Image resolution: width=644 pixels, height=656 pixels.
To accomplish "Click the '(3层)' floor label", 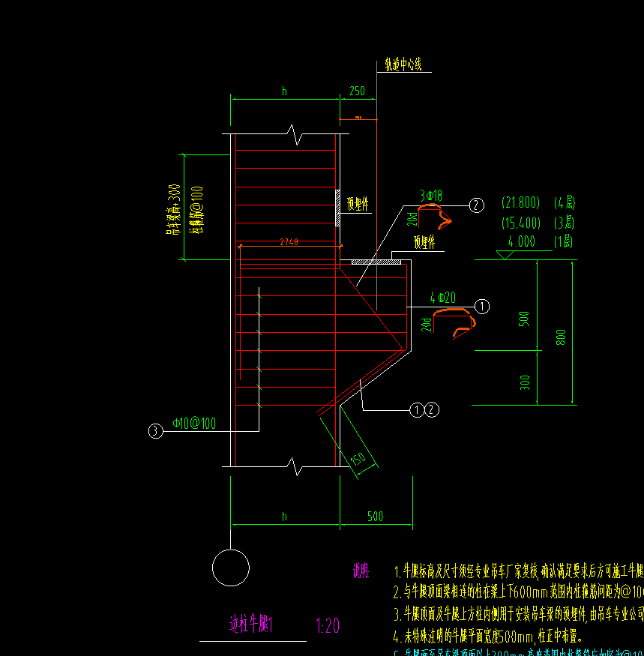I will pyautogui.click(x=564, y=223).
